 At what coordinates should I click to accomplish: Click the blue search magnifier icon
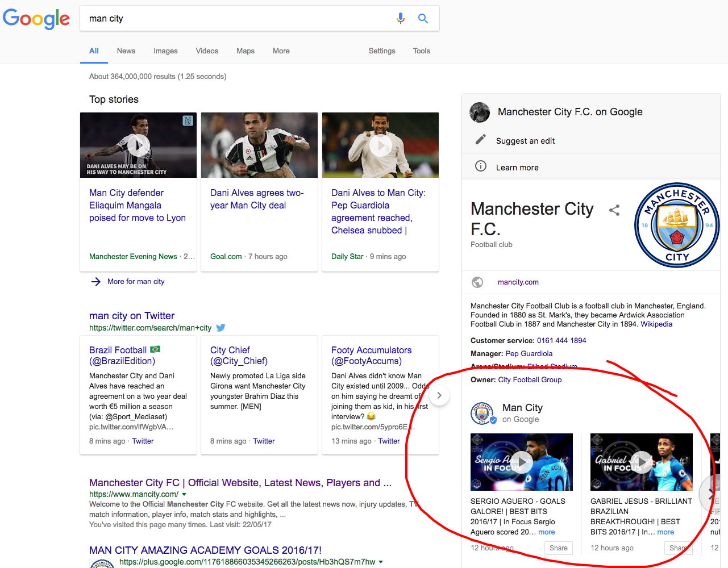(423, 18)
